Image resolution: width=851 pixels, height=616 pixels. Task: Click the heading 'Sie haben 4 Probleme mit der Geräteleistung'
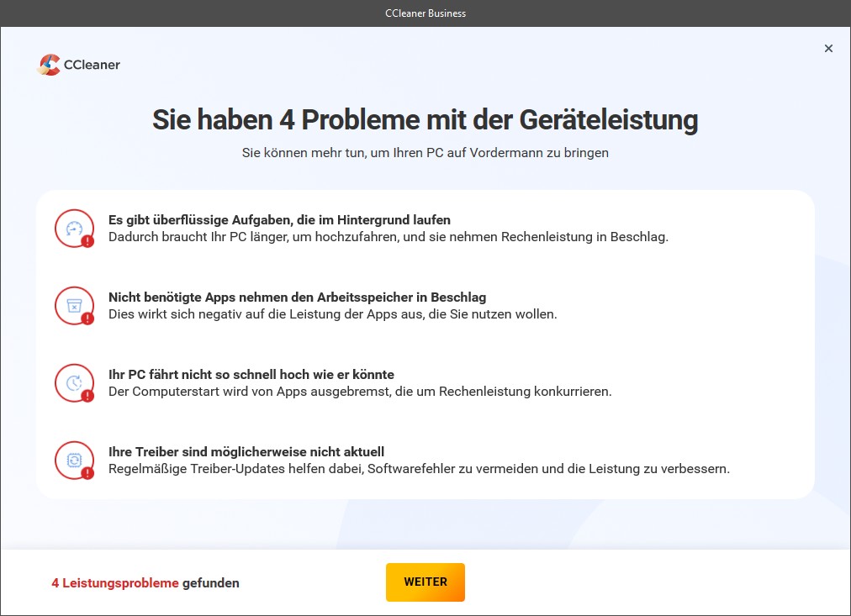tap(425, 120)
